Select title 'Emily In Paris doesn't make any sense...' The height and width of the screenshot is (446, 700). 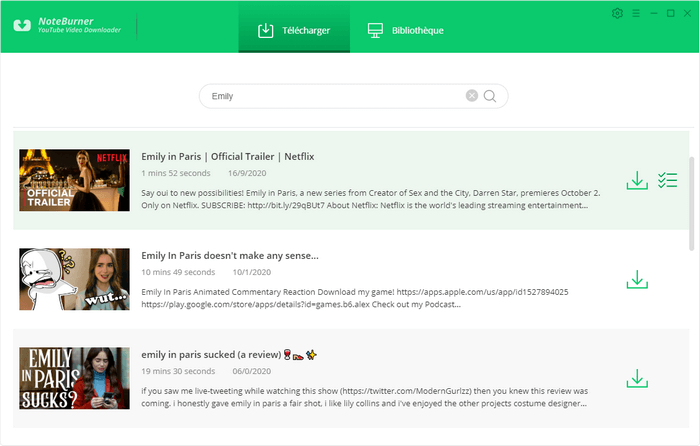(x=230, y=256)
